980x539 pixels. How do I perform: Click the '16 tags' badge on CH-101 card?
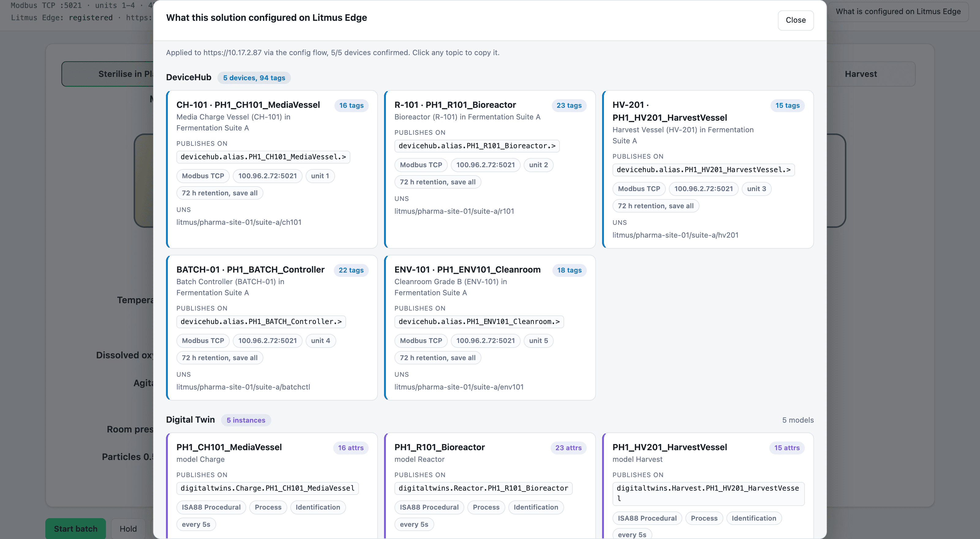click(351, 105)
